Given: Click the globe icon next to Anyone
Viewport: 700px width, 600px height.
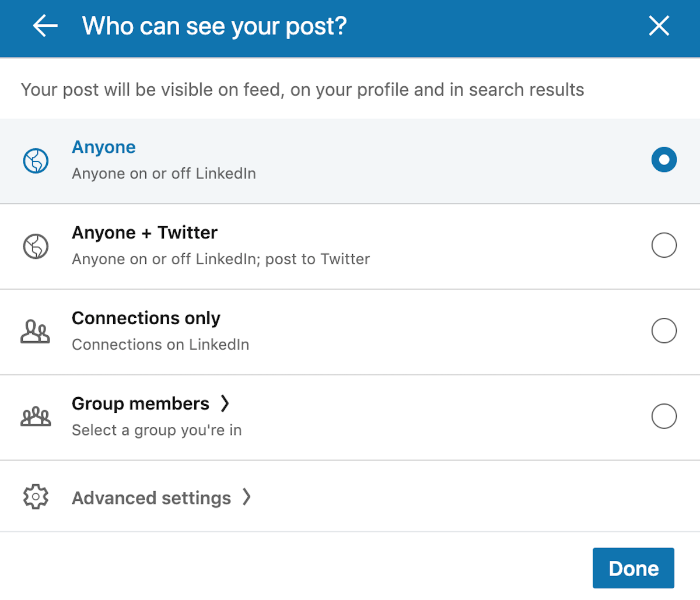Looking at the screenshot, I should pos(36,160).
